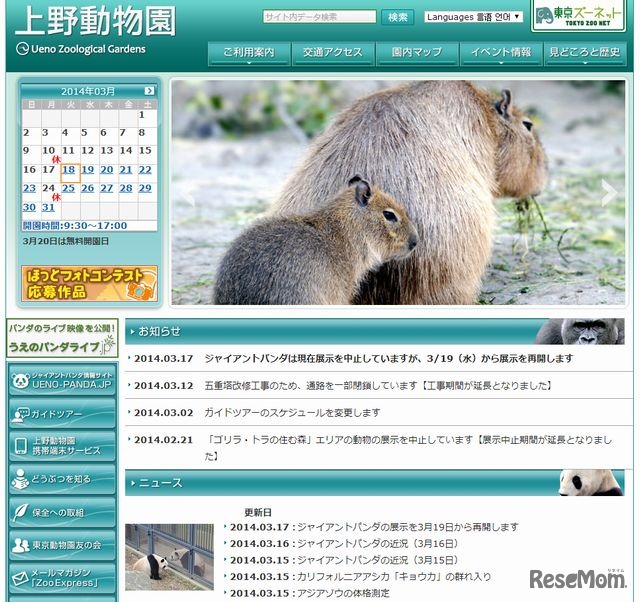The image size is (640, 602).
Task: Select March 19 on calendar
Action: point(88,170)
